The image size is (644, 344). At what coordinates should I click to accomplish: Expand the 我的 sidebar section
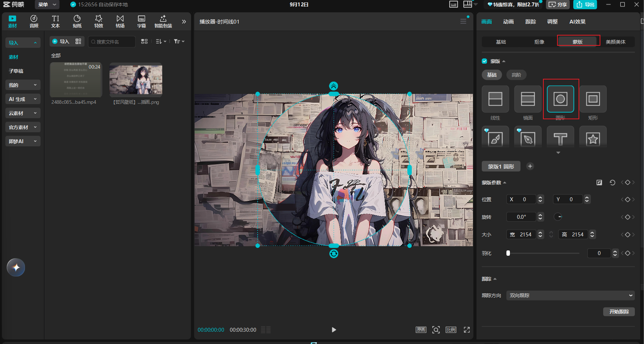point(23,85)
